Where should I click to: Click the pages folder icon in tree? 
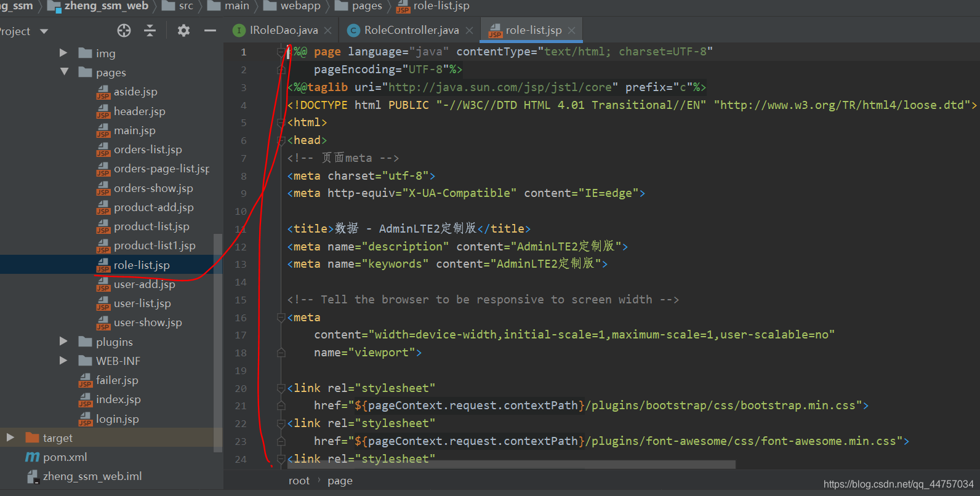pos(86,72)
